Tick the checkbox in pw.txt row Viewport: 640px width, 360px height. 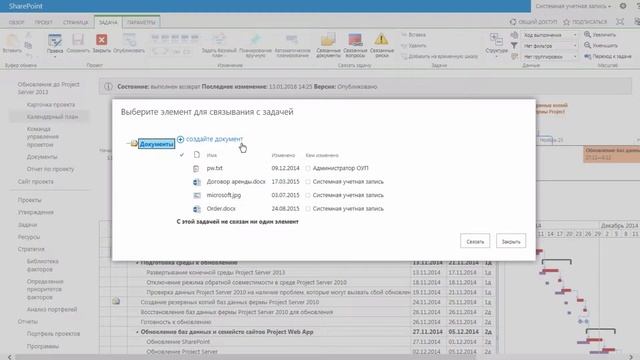click(x=308, y=168)
